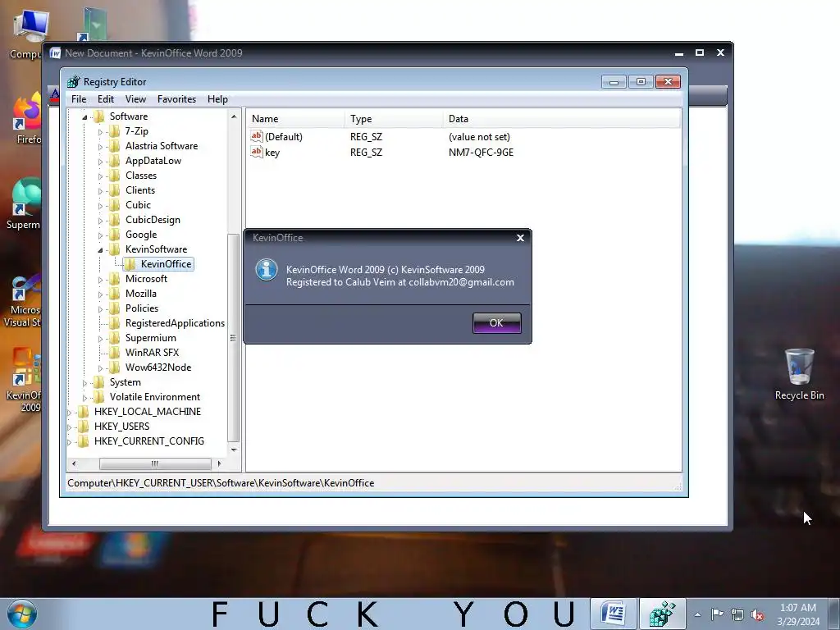Click the info icon in KevinOffice dialog
Viewport: 840px width, 630px height.
[267, 269]
